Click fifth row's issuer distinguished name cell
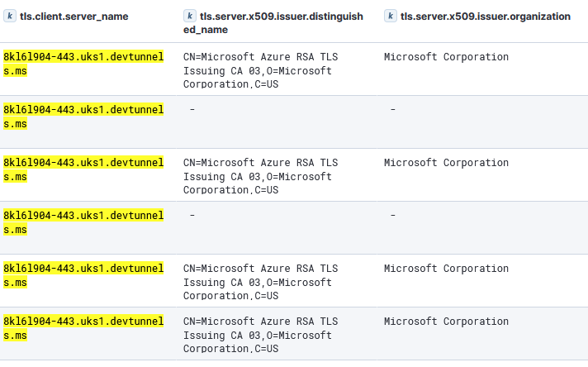This screenshot has width=588, height=367. pos(260,282)
